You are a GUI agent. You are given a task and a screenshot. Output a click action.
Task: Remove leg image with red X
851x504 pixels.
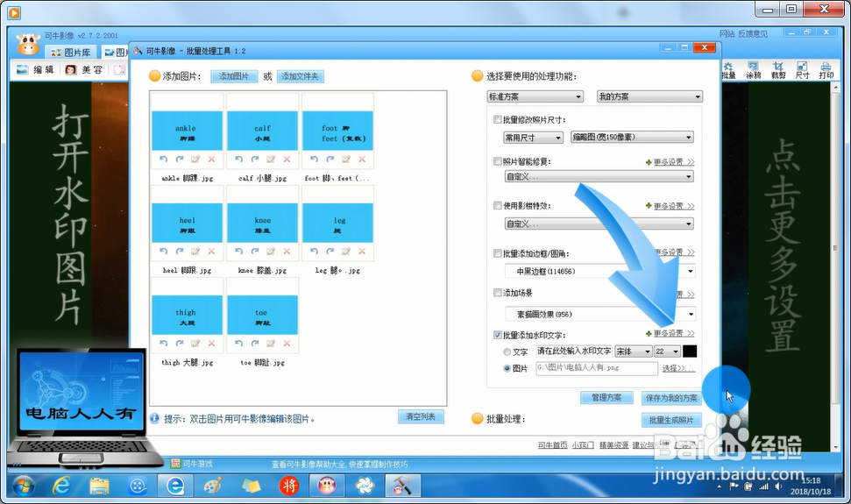[x=362, y=252]
